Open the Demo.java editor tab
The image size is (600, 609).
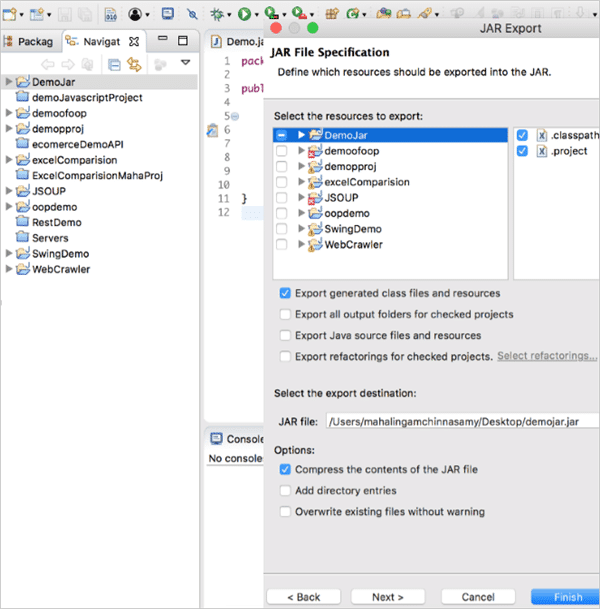click(237, 42)
